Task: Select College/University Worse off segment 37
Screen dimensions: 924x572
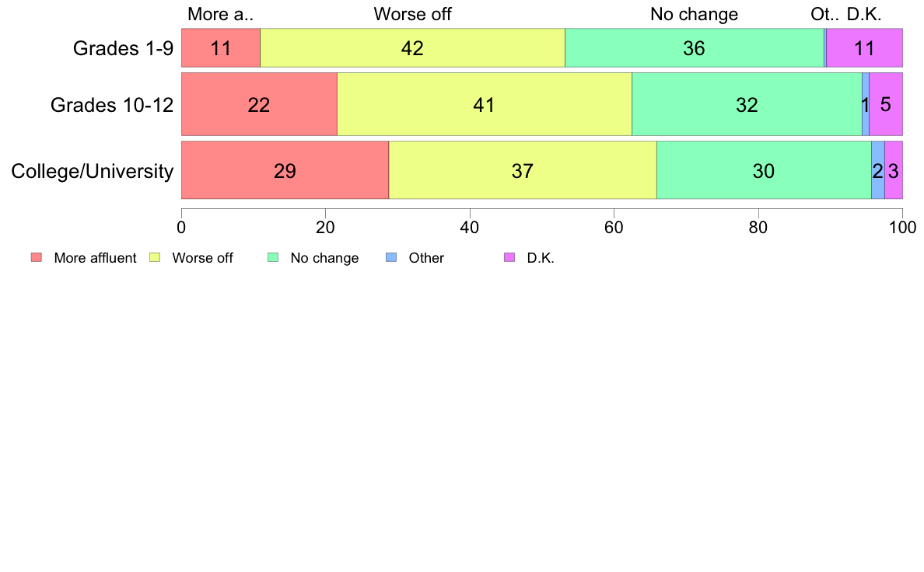Action: coord(523,170)
